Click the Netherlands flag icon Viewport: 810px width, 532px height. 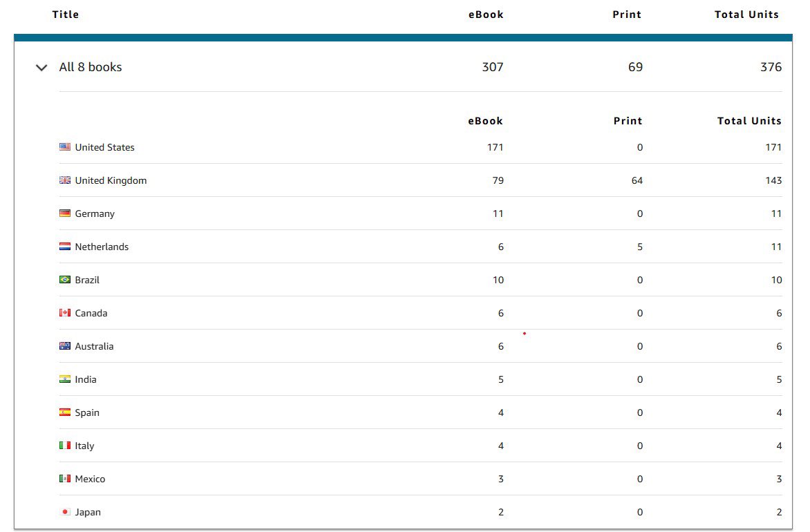pyautogui.click(x=64, y=247)
